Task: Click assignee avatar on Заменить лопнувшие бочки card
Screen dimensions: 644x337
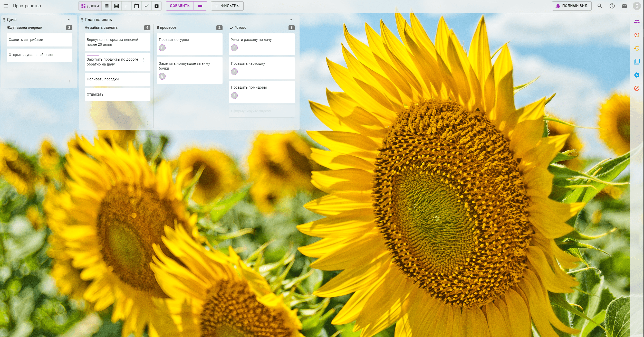Action: pos(162,76)
